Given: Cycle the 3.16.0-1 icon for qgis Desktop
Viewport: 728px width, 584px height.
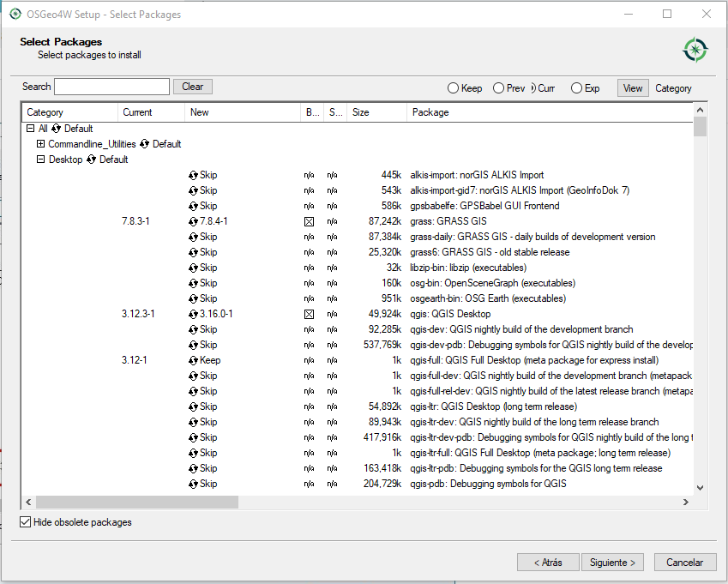Looking at the screenshot, I should click(x=193, y=314).
